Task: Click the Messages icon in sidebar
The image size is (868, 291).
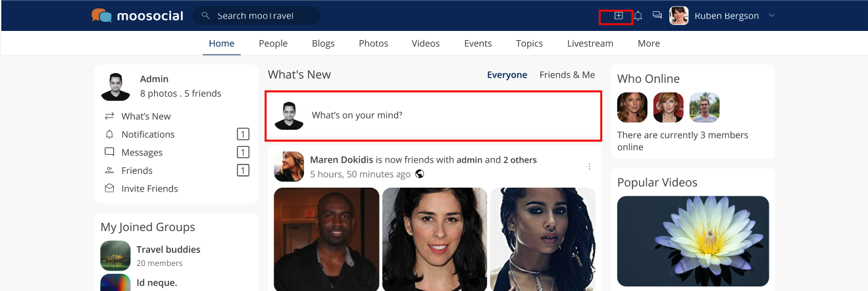Action: point(109,152)
